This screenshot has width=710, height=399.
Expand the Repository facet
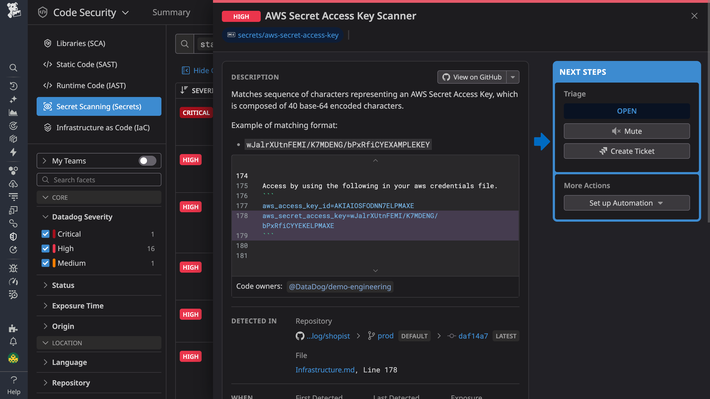click(x=45, y=383)
